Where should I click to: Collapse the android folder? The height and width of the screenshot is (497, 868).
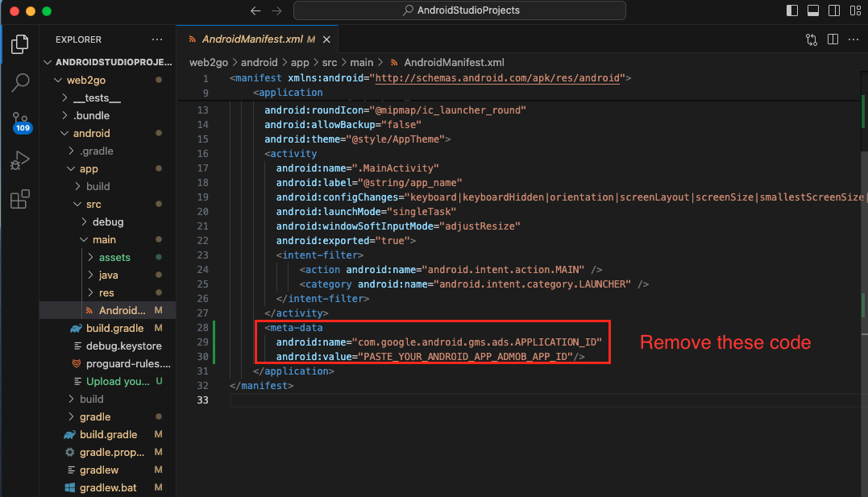pyautogui.click(x=91, y=134)
